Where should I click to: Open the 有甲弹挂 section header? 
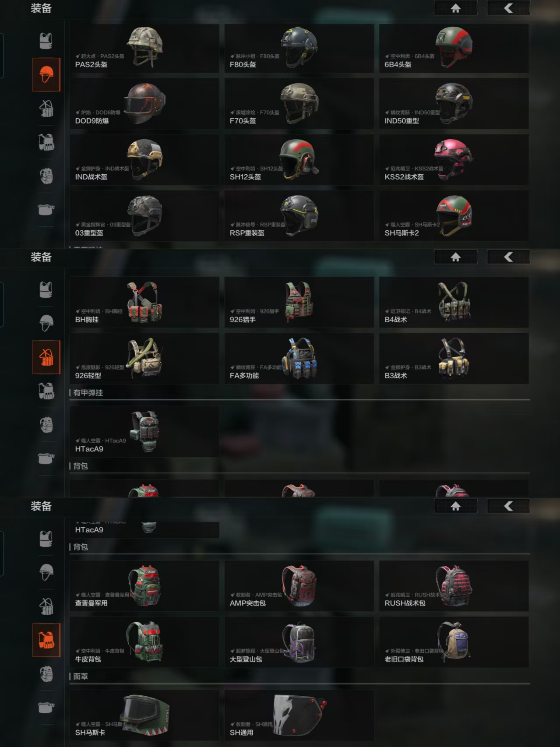[88, 393]
